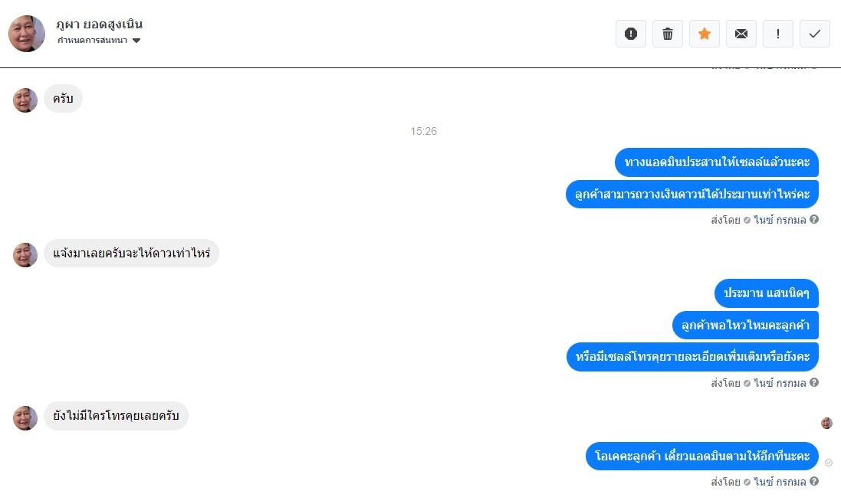Click the sender name ไนซ์ กรกมล under last message

point(780,482)
